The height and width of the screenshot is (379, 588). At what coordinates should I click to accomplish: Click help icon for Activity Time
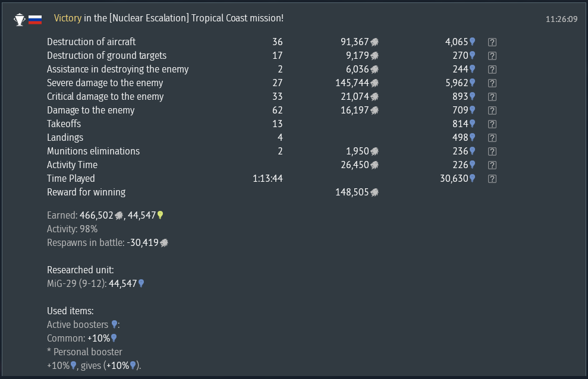pos(492,165)
